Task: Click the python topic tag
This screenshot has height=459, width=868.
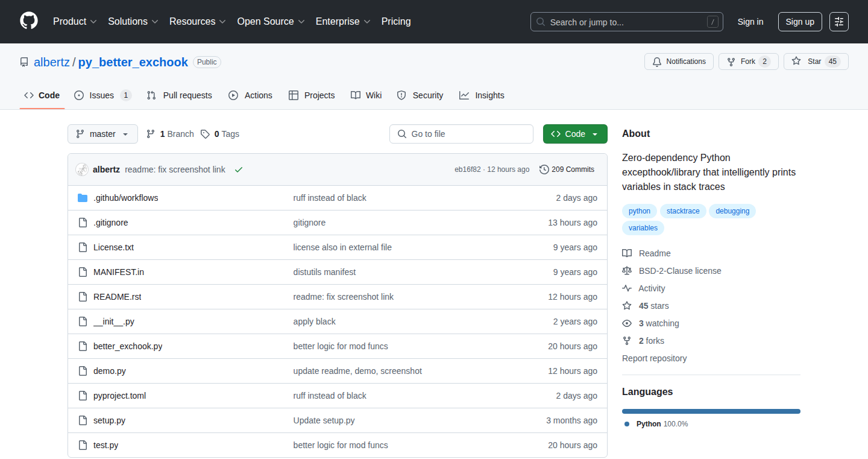Action: [x=640, y=211]
